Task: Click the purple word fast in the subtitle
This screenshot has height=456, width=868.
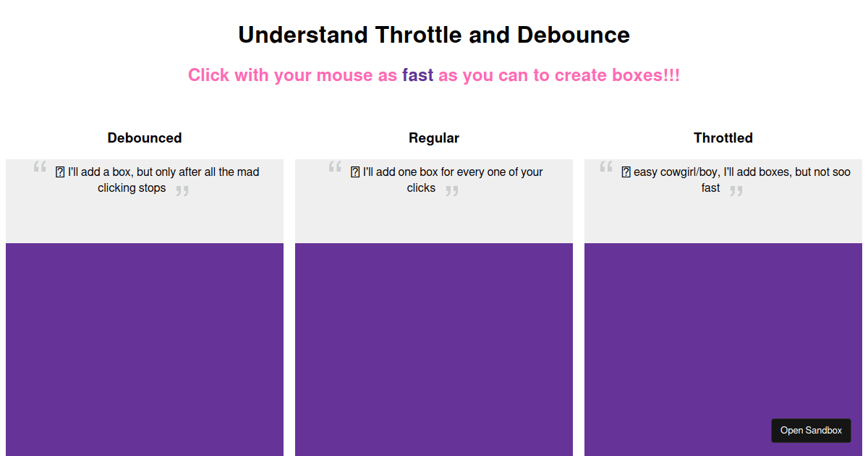Action: pos(418,75)
